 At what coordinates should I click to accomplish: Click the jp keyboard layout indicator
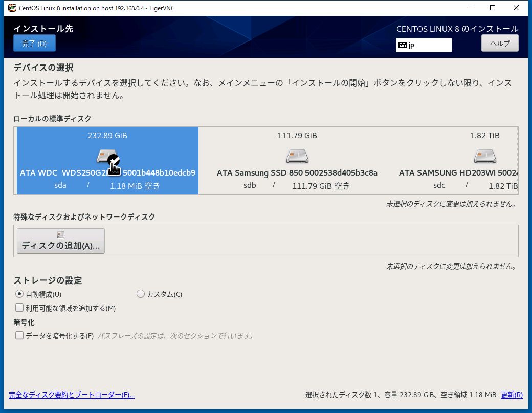424,45
